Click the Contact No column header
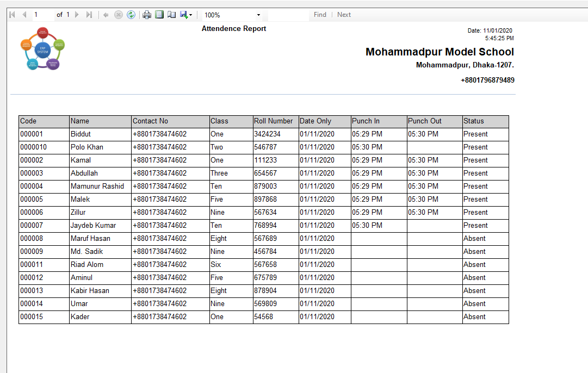 170,121
